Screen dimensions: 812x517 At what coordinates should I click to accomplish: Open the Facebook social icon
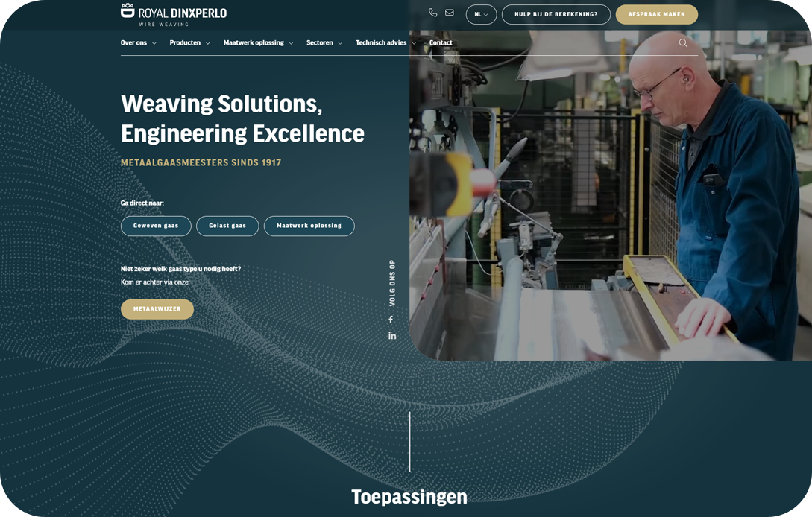click(391, 320)
